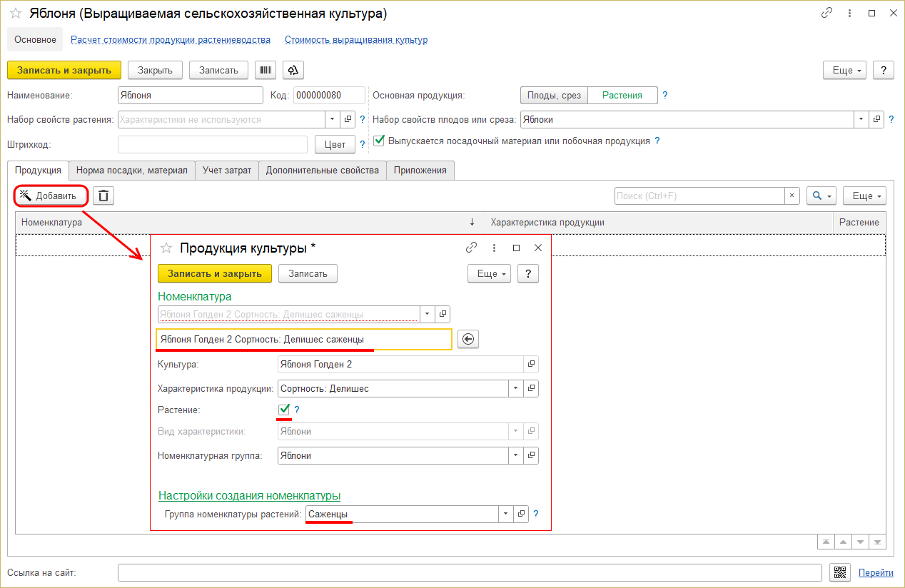Screen dimensions: 905x588
Task: Copy link icon in Продукция культуры dialog
Action: point(471,248)
